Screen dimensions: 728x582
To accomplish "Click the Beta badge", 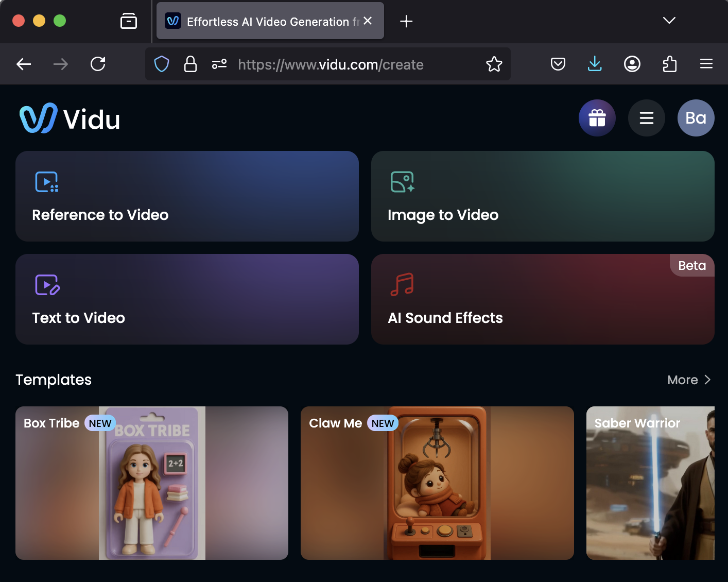I will pos(692,265).
